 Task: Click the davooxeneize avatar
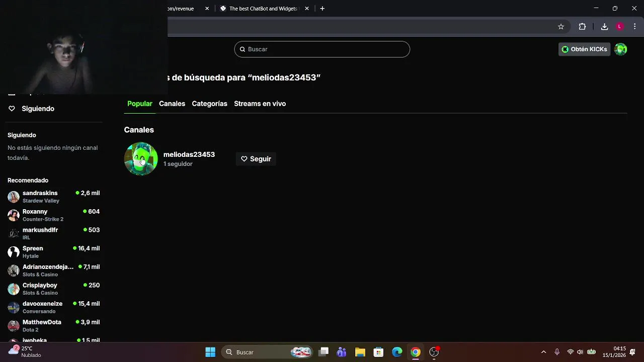coord(14,307)
